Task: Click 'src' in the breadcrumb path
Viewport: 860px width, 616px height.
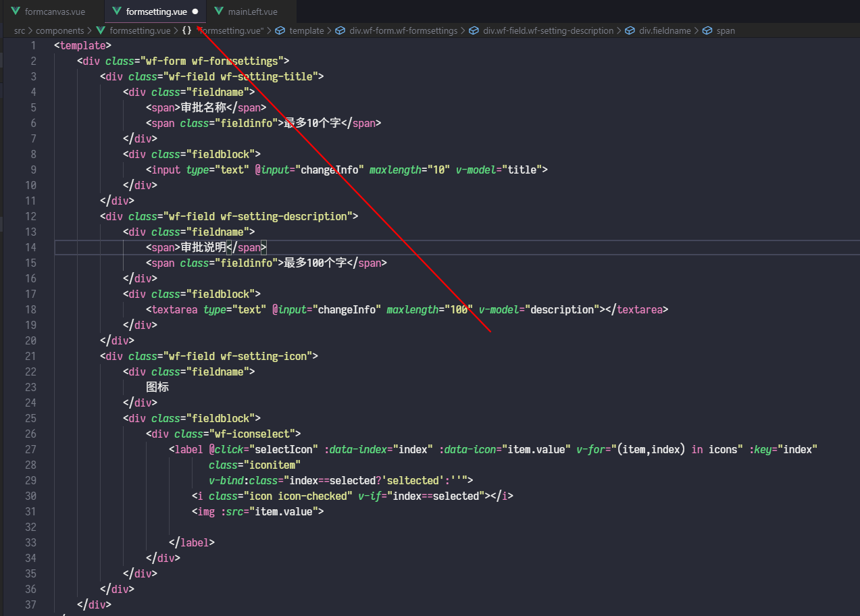Action: point(20,30)
